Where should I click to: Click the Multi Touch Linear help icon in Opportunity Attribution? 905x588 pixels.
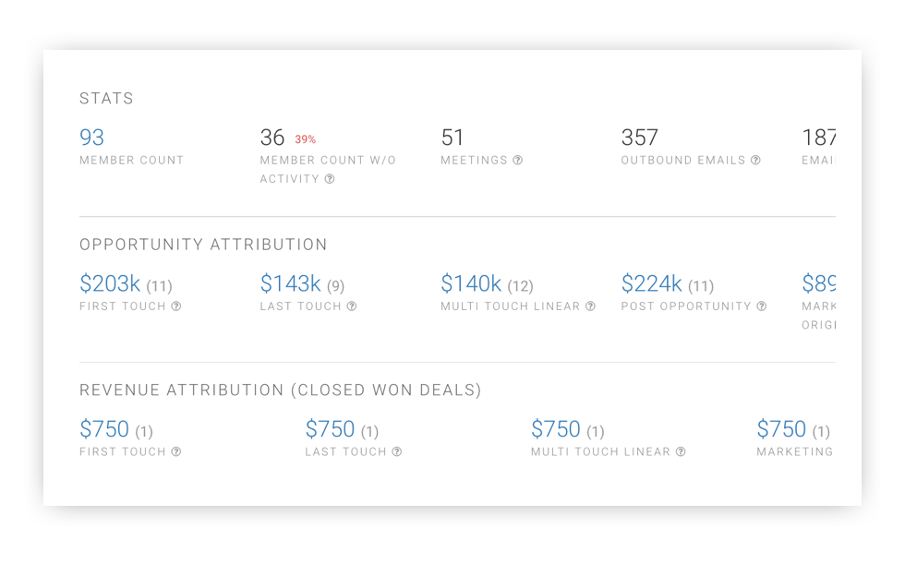pos(591,306)
